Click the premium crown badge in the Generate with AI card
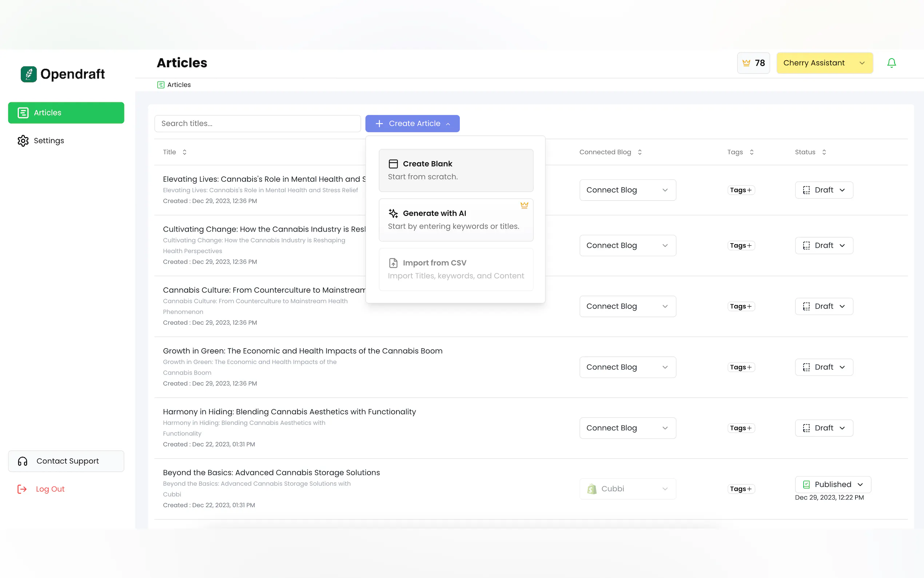Viewport: 924px width, 578px height. [524, 205]
